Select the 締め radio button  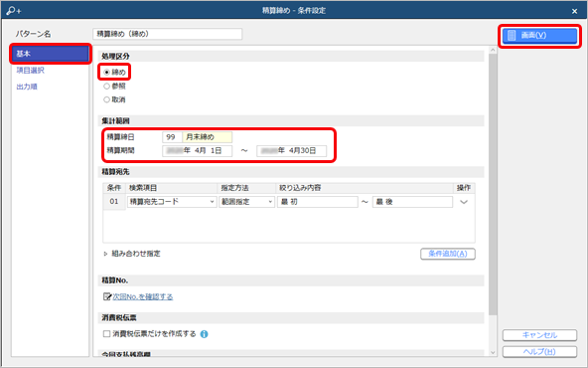[x=107, y=72]
